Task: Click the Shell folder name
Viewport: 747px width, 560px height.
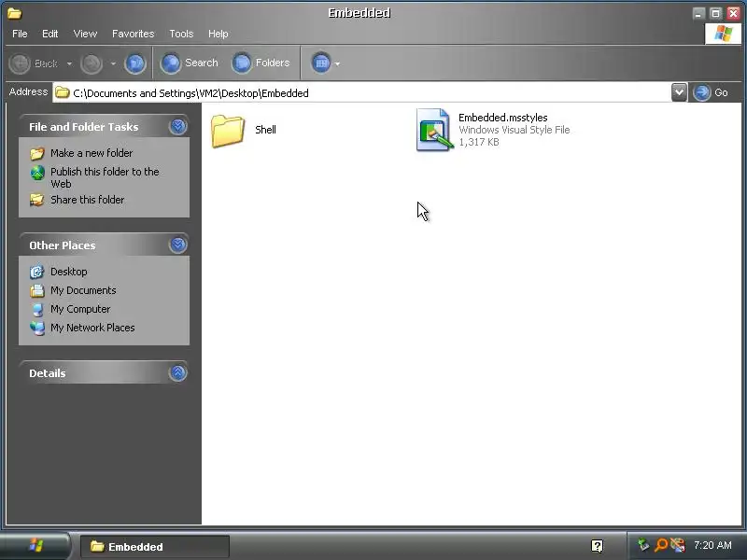Action: tap(265, 130)
